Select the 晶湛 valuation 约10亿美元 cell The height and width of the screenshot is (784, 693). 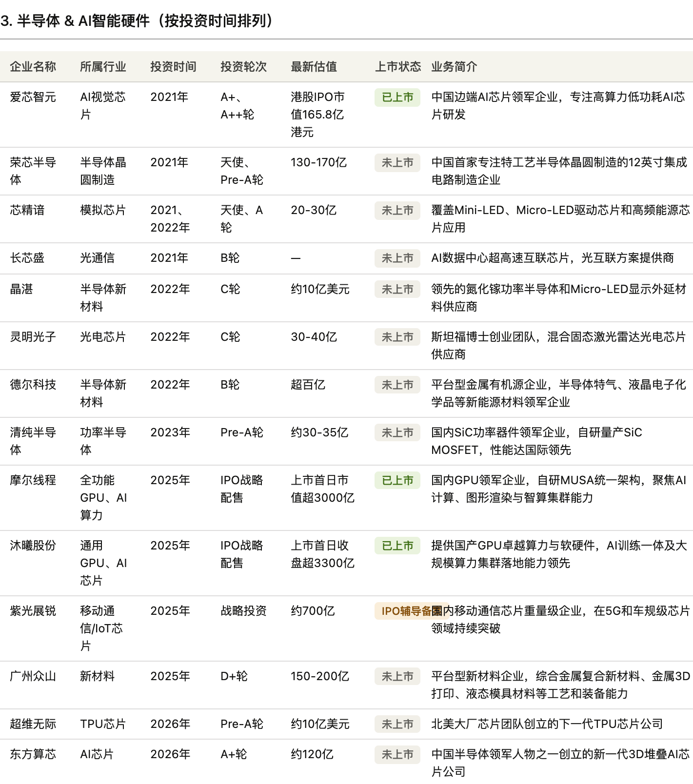(x=319, y=289)
